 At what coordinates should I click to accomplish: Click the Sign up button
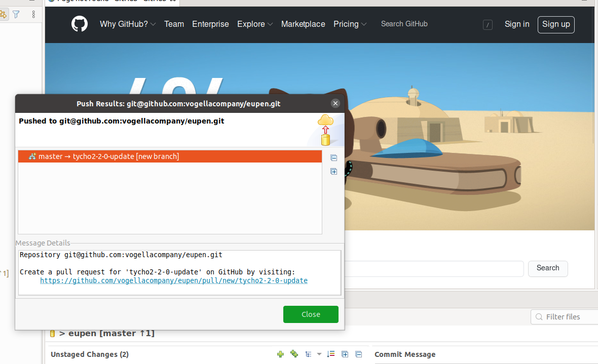[556, 24]
